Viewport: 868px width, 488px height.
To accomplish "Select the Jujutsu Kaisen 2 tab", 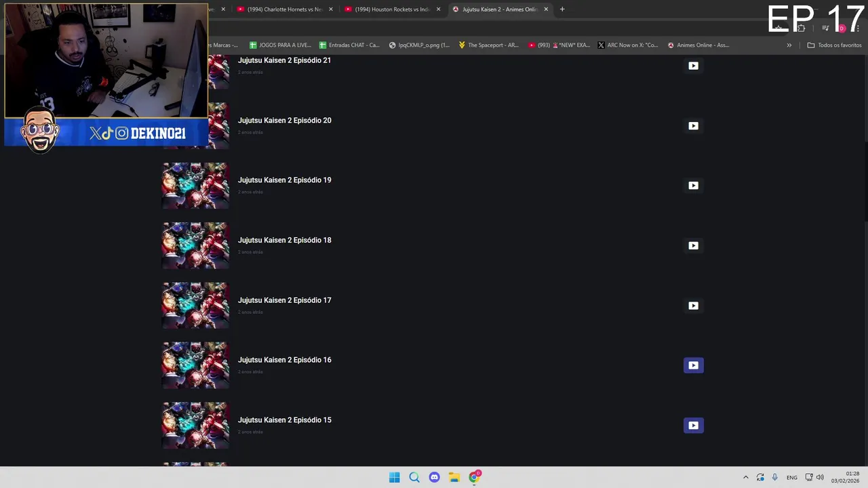I will pos(500,9).
